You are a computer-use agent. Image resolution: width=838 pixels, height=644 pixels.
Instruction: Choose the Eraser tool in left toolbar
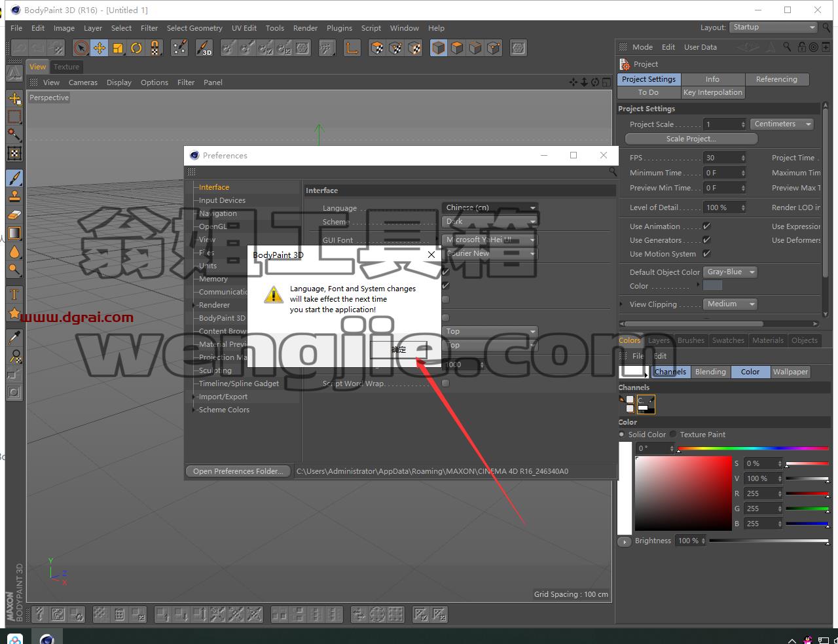pyautogui.click(x=14, y=215)
